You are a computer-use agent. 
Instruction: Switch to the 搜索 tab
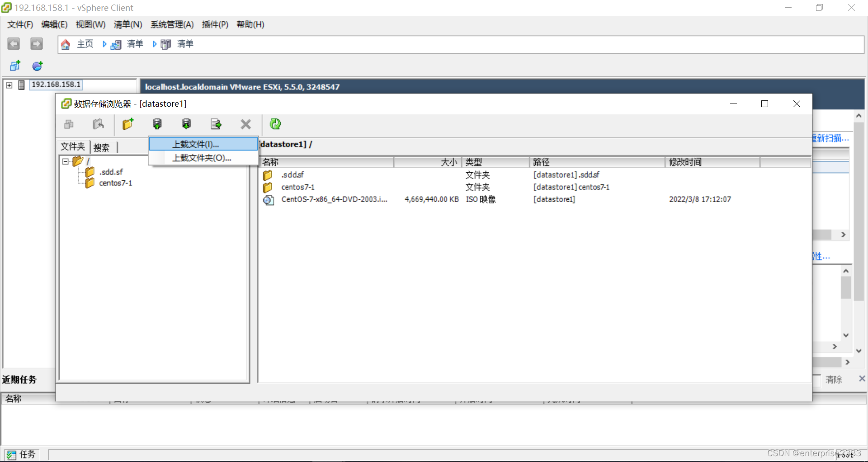coord(102,148)
